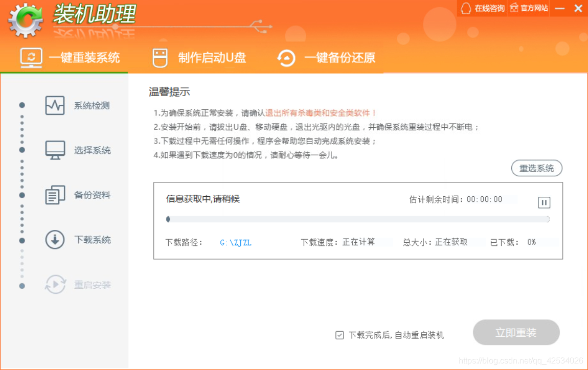The height and width of the screenshot is (370, 588).
Task: Click the USB drive icon in tab bar
Action: tap(160, 58)
